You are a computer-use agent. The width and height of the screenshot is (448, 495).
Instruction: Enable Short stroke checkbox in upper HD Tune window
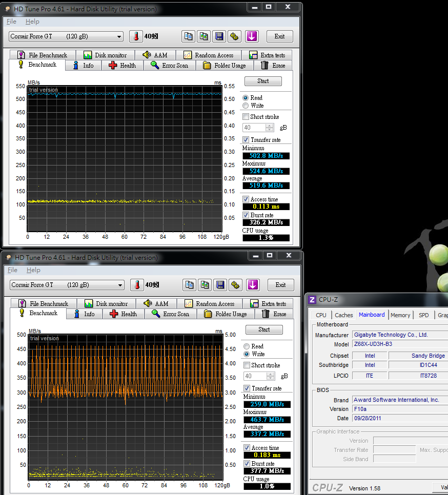(x=246, y=116)
